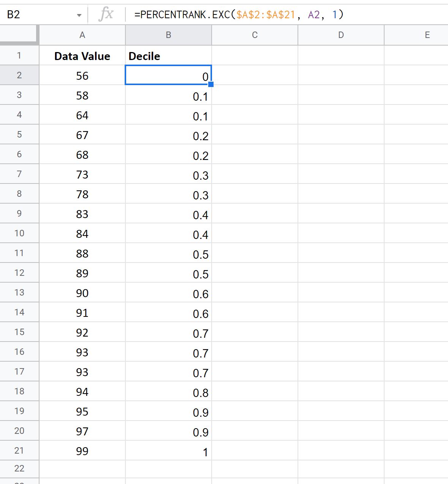Select row 1 header
Viewport: 448px width, 484px height.
pos(19,55)
